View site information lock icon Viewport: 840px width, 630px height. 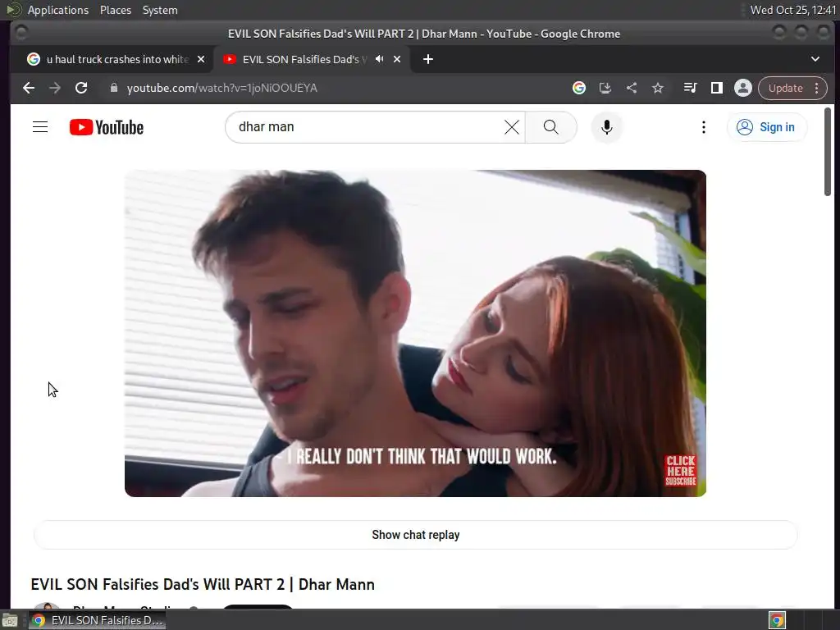[x=113, y=88]
